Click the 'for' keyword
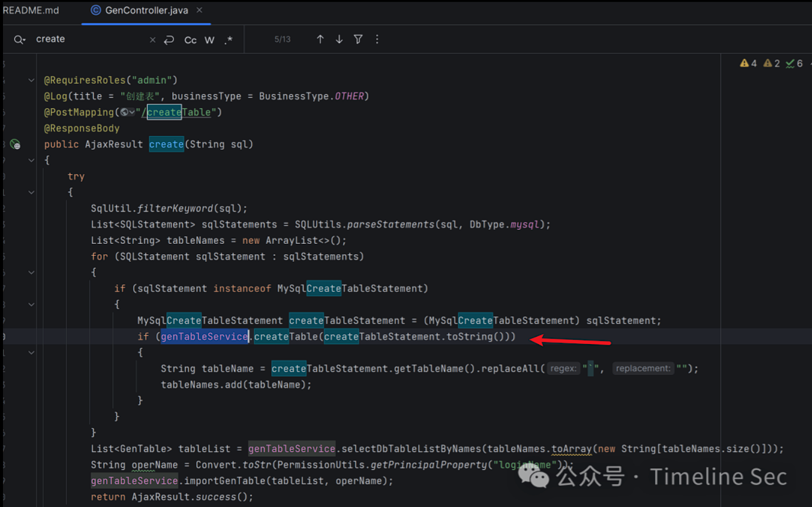 point(100,256)
